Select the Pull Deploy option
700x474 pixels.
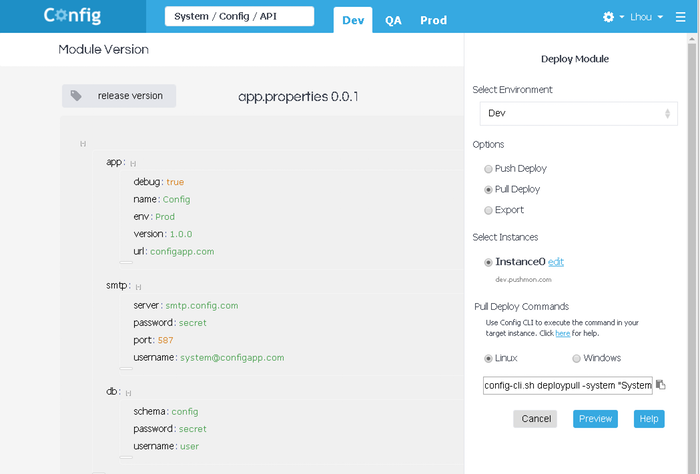488,190
